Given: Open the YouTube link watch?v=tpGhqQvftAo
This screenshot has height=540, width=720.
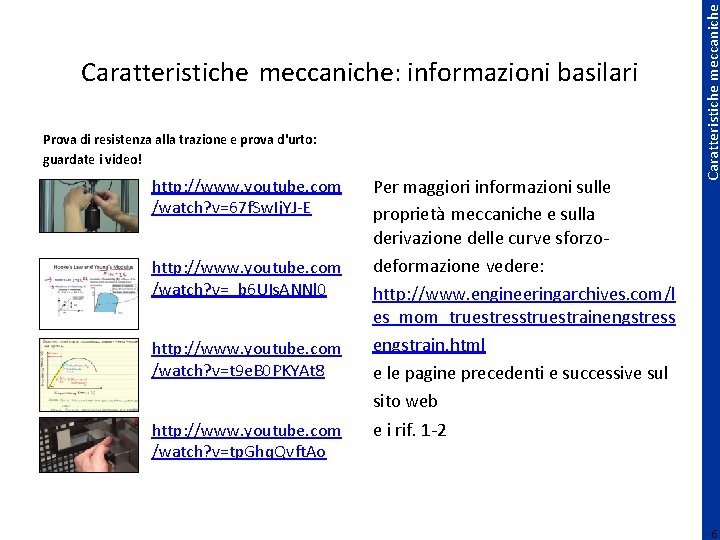Looking at the screenshot, I should 246,441.
